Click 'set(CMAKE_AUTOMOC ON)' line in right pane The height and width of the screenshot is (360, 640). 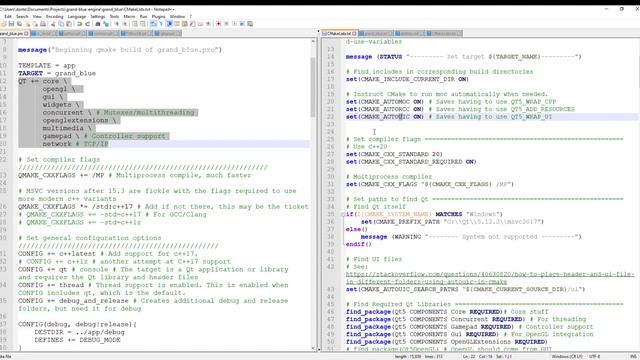(384, 102)
